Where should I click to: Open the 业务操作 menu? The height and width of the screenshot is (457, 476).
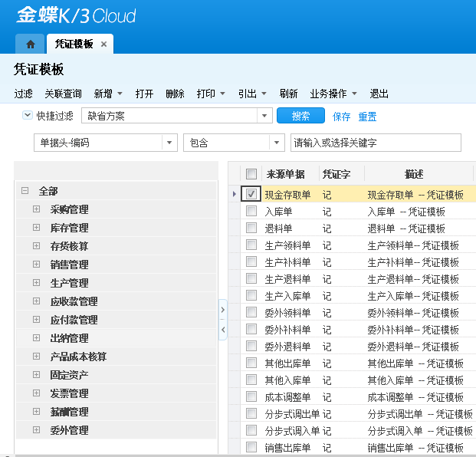point(333,94)
